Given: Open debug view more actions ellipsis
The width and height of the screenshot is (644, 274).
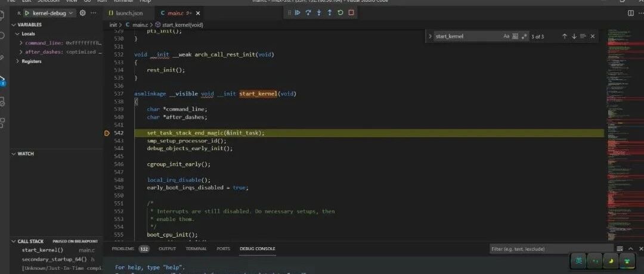Looking at the screenshot, I should coord(93,13).
